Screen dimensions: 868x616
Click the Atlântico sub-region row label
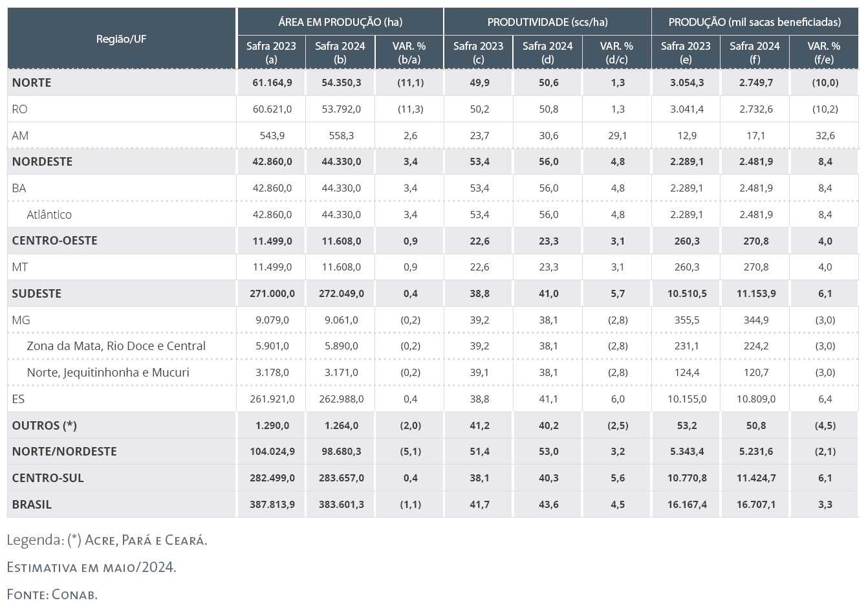point(49,214)
